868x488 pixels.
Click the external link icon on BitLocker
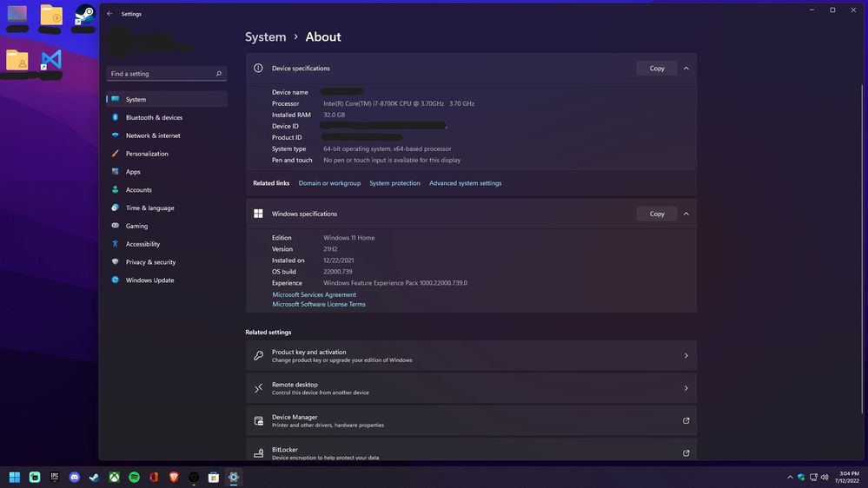686,453
